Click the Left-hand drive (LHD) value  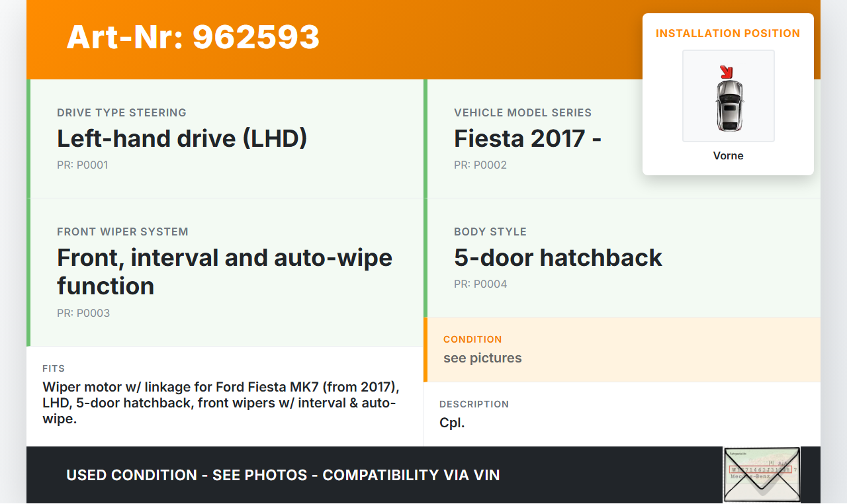pos(183,138)
